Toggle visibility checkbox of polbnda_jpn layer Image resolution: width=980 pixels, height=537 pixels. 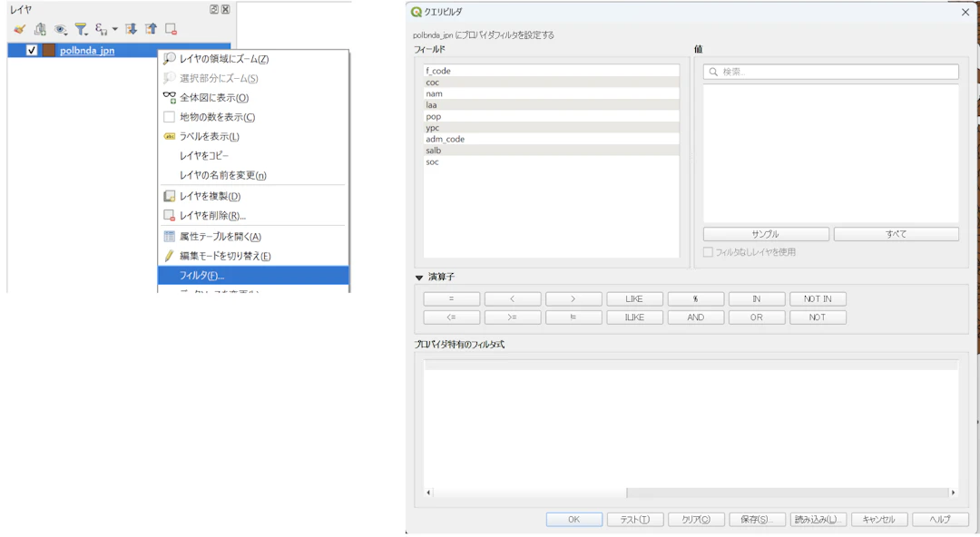pos(31,50)
